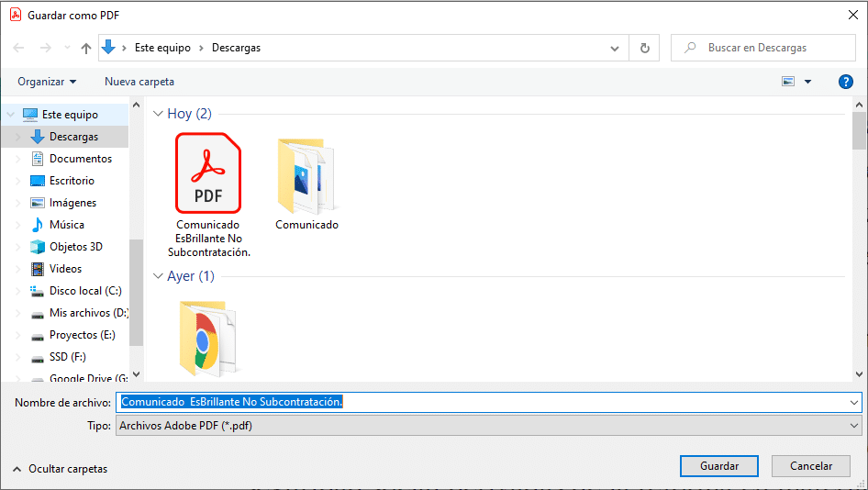
Task: Click the Documentos folder icon
Action: pos(37,159)
